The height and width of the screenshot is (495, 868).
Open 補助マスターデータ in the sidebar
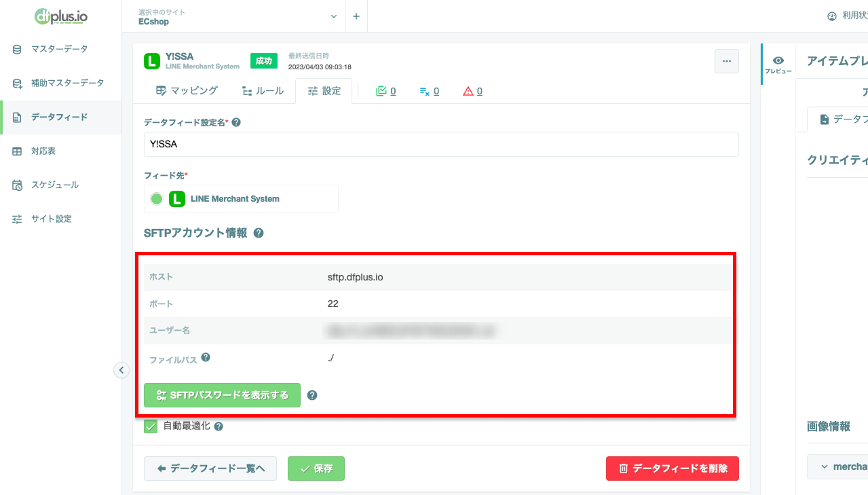click(x=60, y=83)
